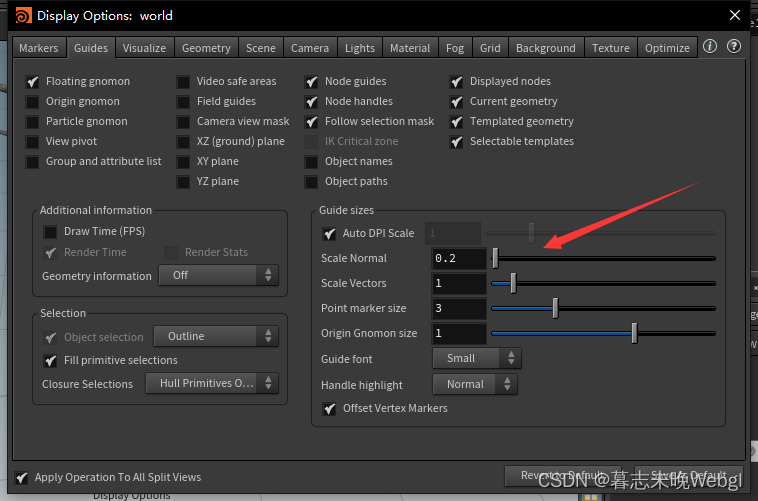Enable Video safe areas checkbox

click(x=183, y=82)
